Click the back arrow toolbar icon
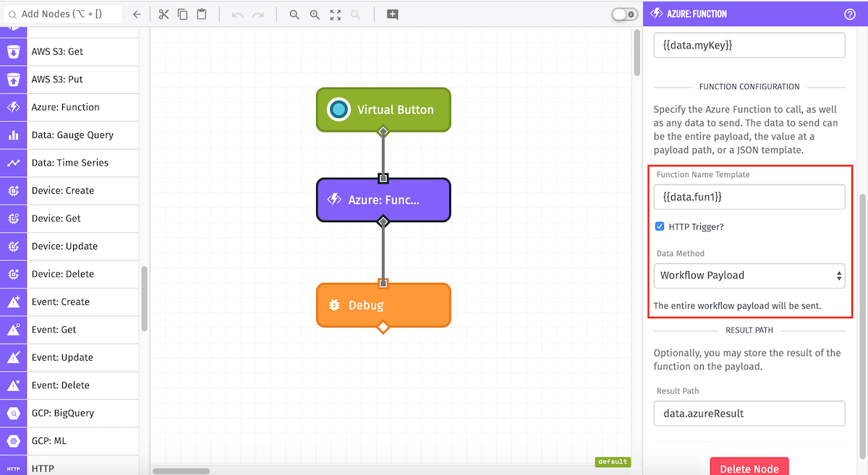The width and height of the screenshot is (868, 475). point(137,14)
